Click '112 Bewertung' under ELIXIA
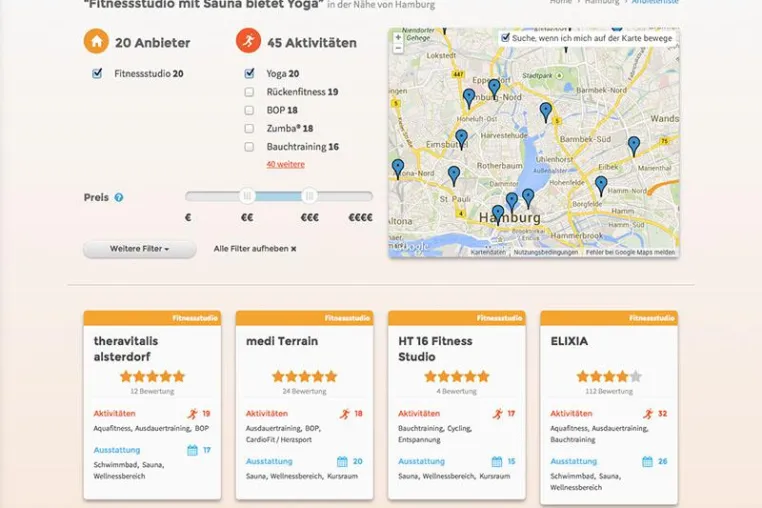 click(x=609, y=391)
